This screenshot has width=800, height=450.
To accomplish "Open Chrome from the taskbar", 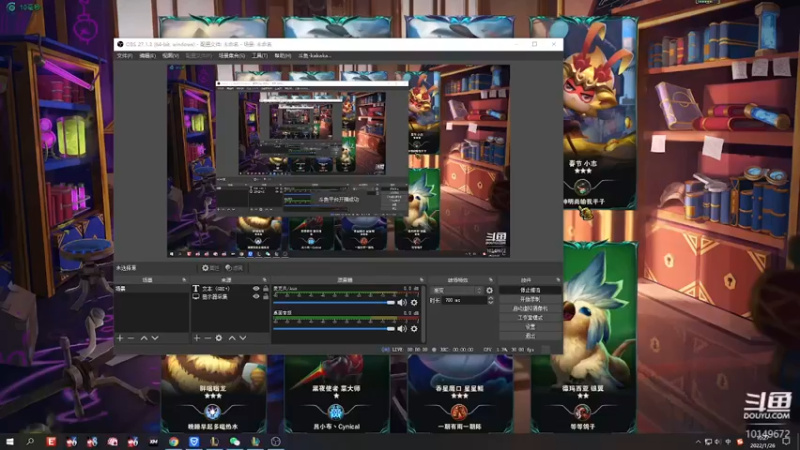I will point(173,441).
